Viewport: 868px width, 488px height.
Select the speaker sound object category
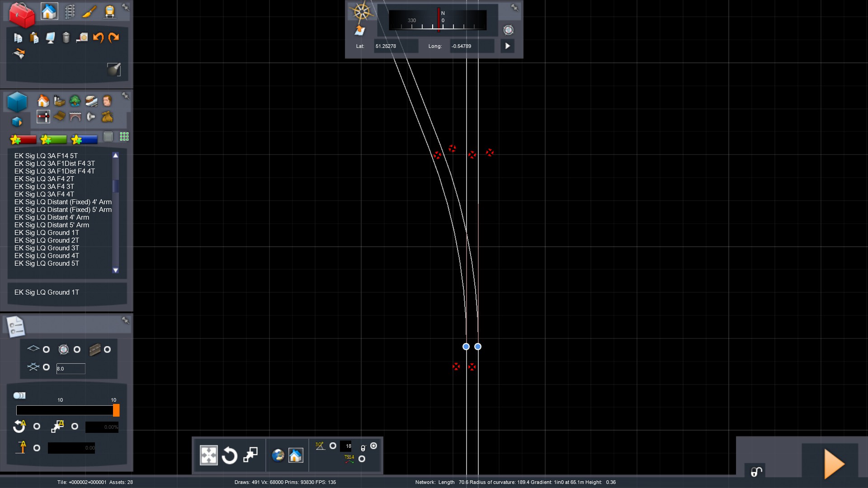pos(91,117)
